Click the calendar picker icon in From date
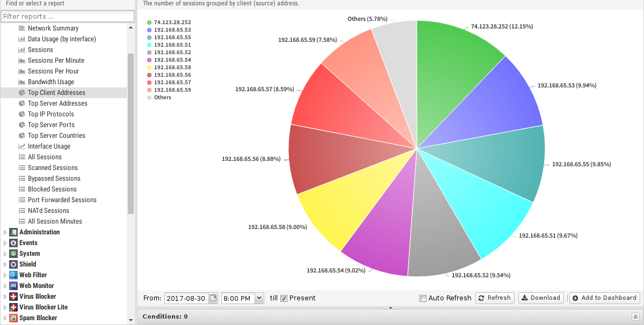The width and height of the screenshot is (644, 325). pos(213,298)
